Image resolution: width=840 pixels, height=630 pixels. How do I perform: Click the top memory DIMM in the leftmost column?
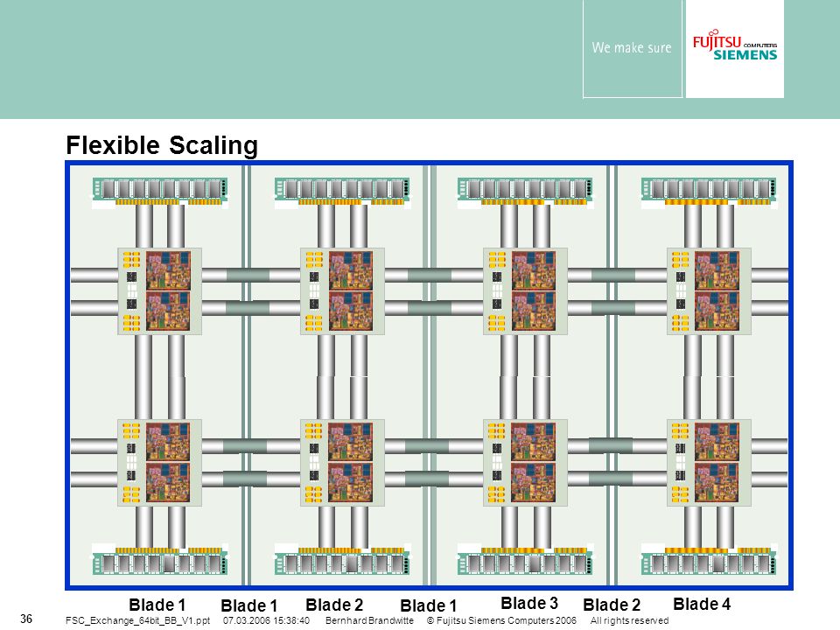(160, 192)
